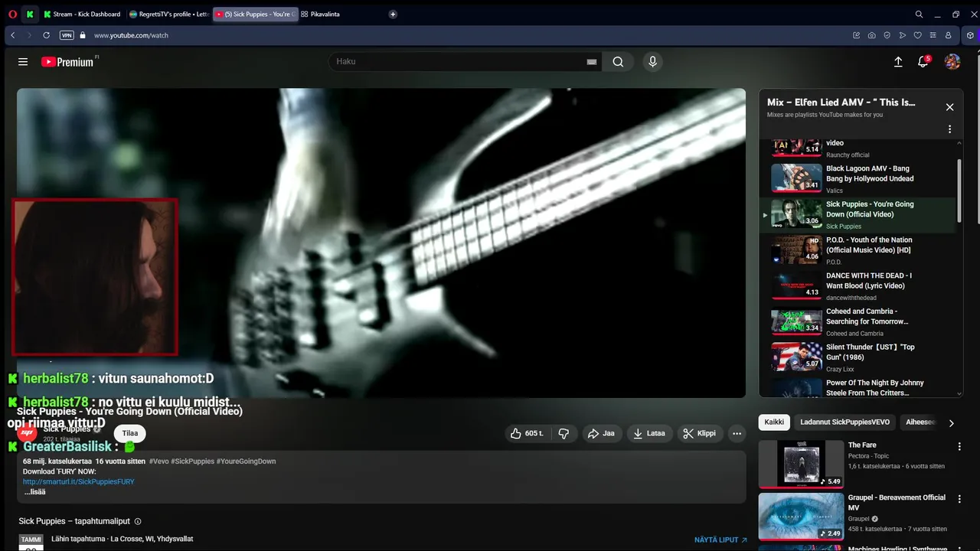Add page to bookmarks heart icon
The width and height of the screenshot is (980, 551).
tap(917, 35)
